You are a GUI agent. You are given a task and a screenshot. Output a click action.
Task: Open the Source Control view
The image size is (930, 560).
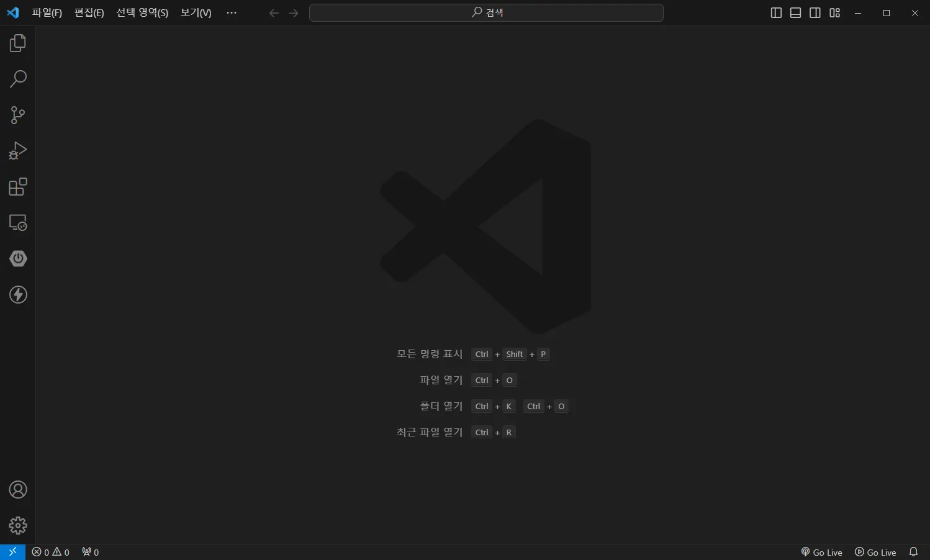(x=18, y=115)
